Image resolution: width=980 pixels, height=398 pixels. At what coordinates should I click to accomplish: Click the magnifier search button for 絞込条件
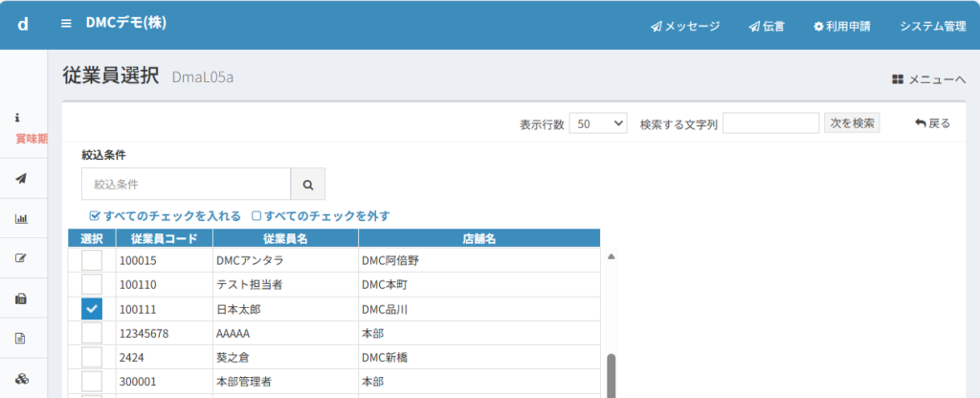pyautogui.click(x=308, y=184)
